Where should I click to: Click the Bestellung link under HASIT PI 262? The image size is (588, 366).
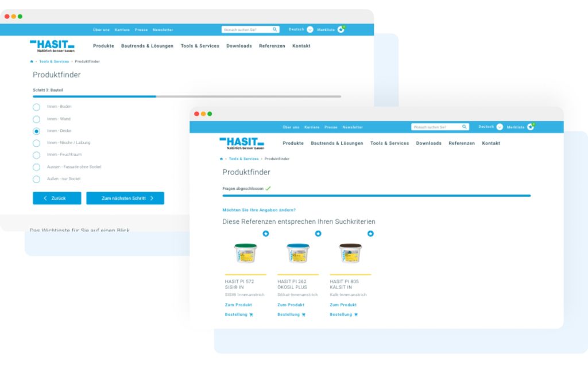pos(288,315)
